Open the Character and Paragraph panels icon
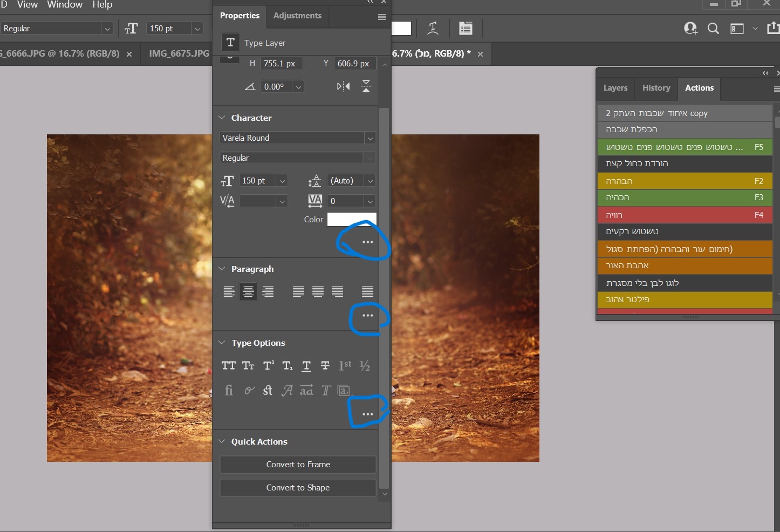This screenshot has width=780, height=532. click(466, 29)
